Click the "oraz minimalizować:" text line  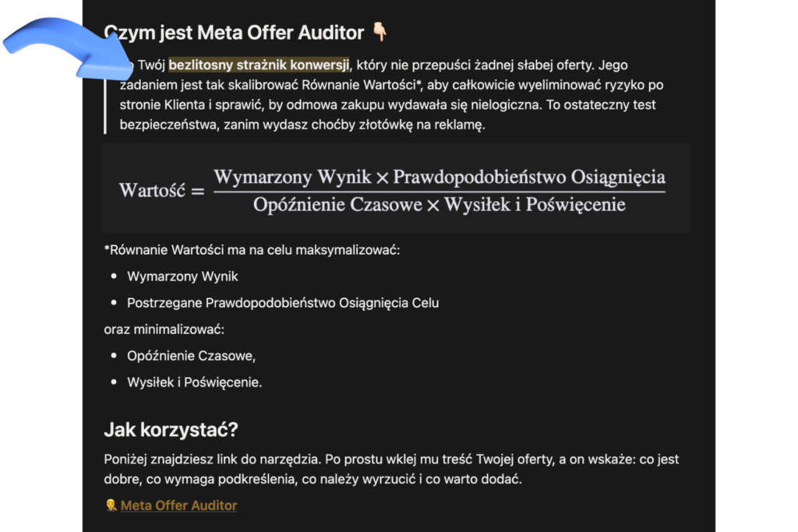(164, 329)
